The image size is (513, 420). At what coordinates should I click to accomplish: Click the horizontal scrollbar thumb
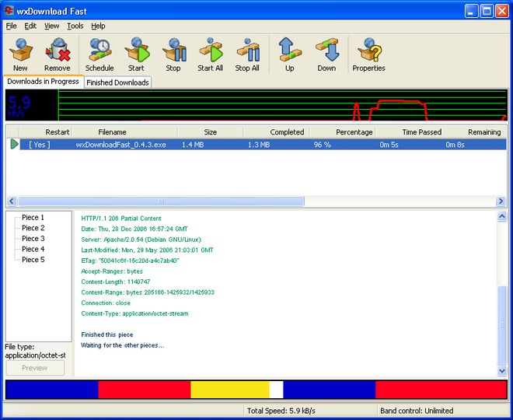pyautogui.click(x=161, y=201)
